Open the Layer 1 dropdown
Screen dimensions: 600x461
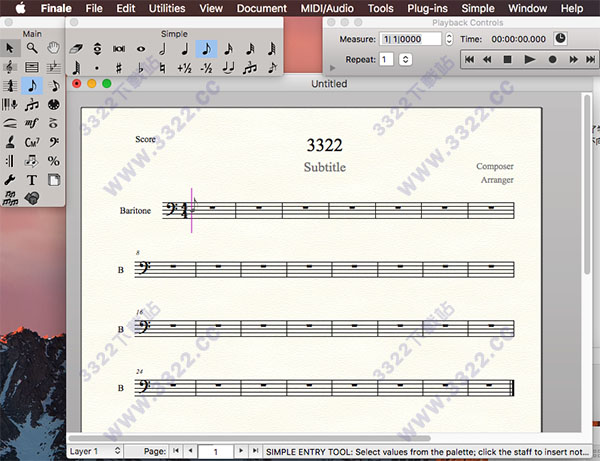click(x=95, y=451)
